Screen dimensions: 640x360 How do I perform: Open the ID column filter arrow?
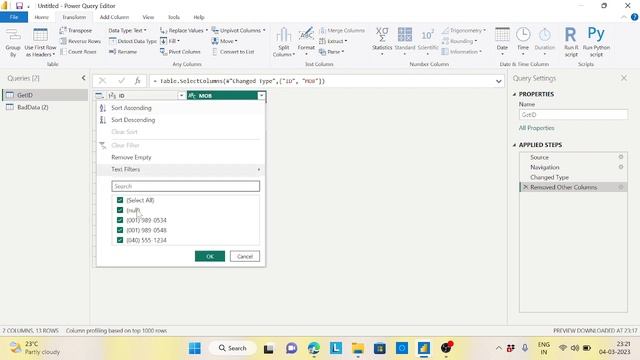click(181, 96)
